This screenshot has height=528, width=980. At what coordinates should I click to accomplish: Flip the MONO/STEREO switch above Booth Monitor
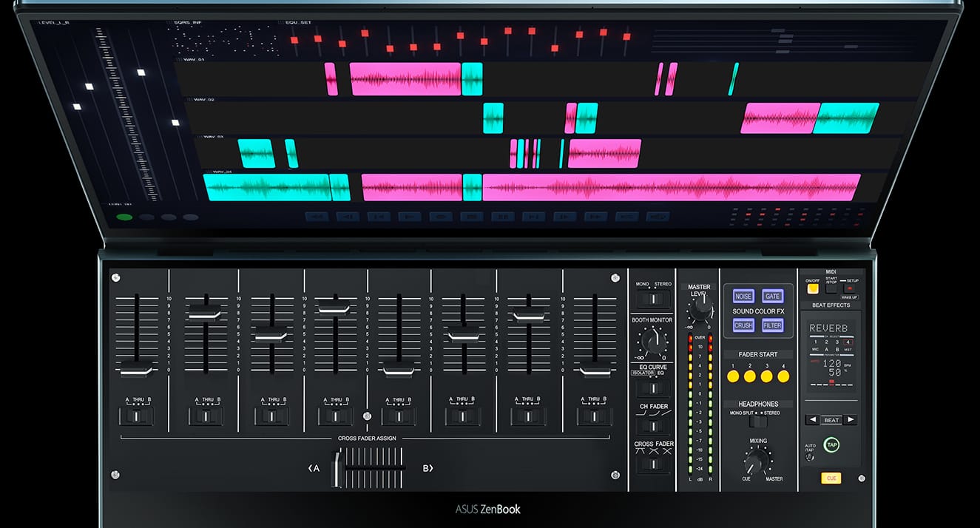[652, 299]
